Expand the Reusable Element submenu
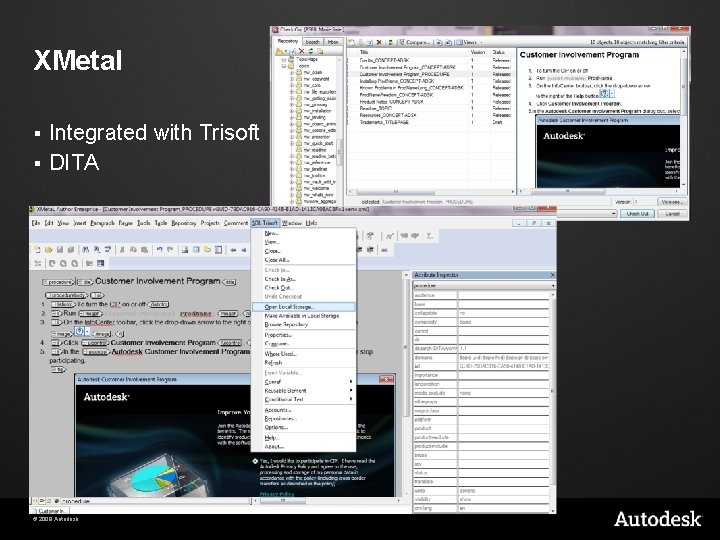 (x=304, y=390)
